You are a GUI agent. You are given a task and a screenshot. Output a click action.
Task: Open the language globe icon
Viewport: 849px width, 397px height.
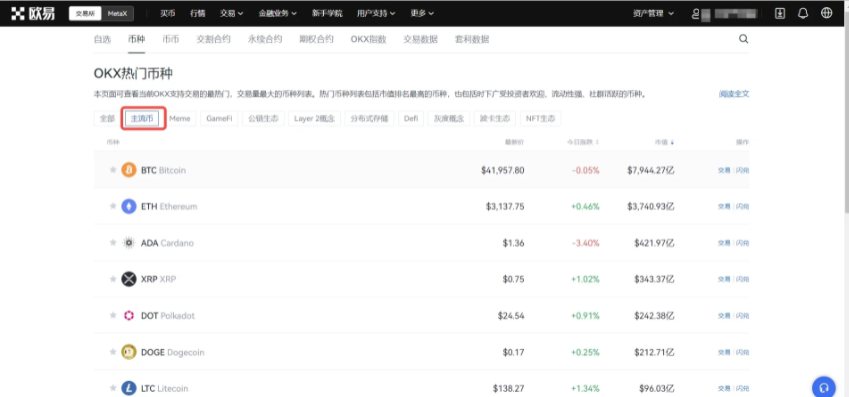pyautogui.click(x=826, y=14)
